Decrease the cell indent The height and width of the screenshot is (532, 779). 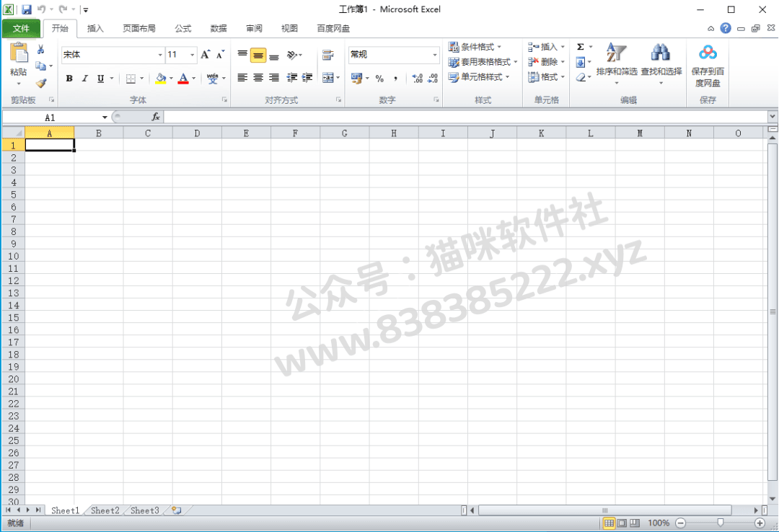pyautogui.click(x=292, y=77)
